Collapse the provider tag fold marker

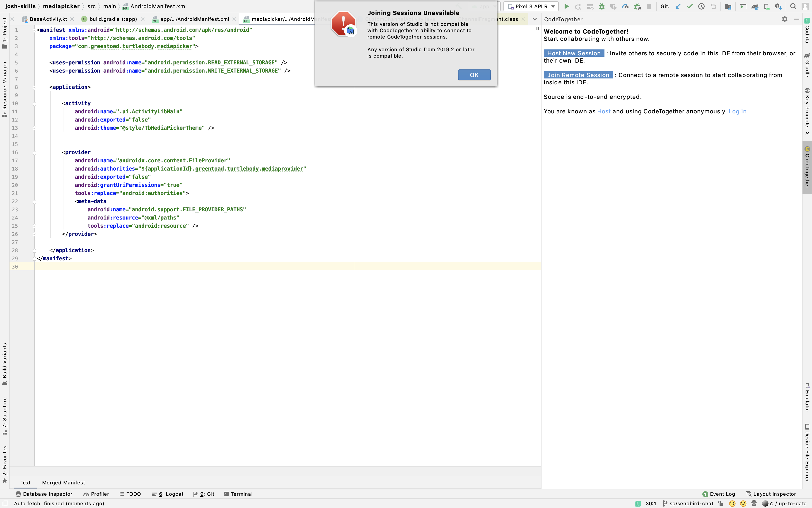(34, 153)
